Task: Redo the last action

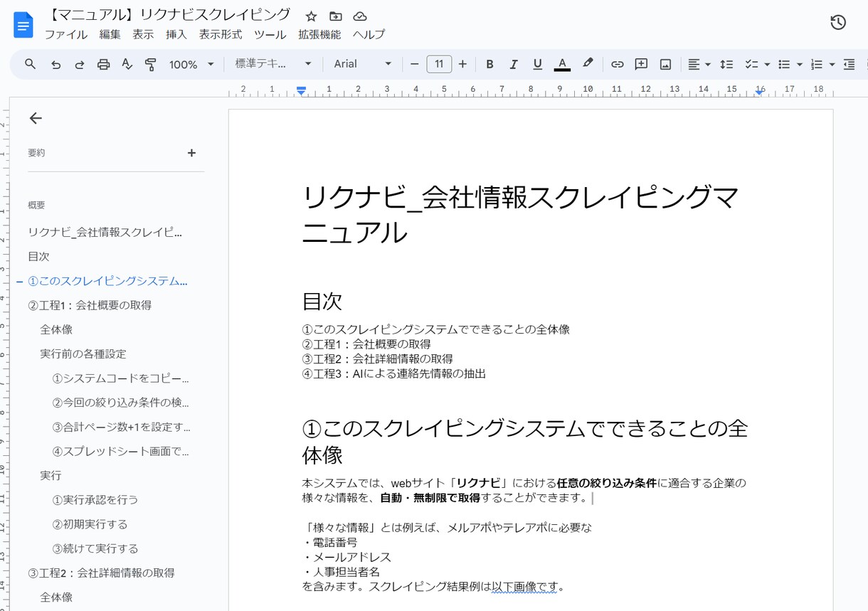Action: point(80,64)
